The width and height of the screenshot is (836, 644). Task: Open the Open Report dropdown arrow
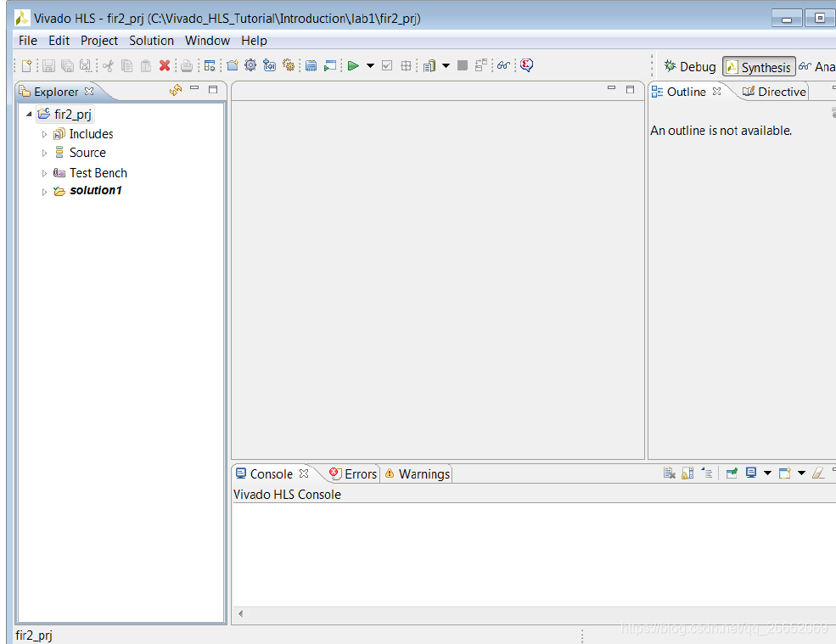(x=446, y=65)
